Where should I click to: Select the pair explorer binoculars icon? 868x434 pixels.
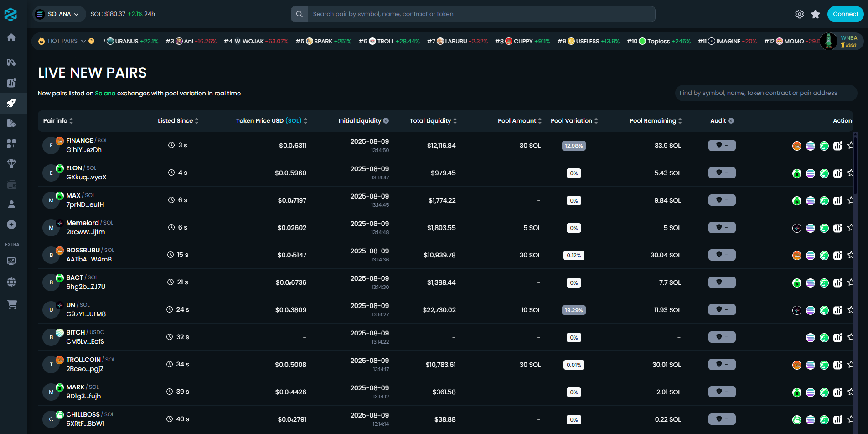point(11,62)
